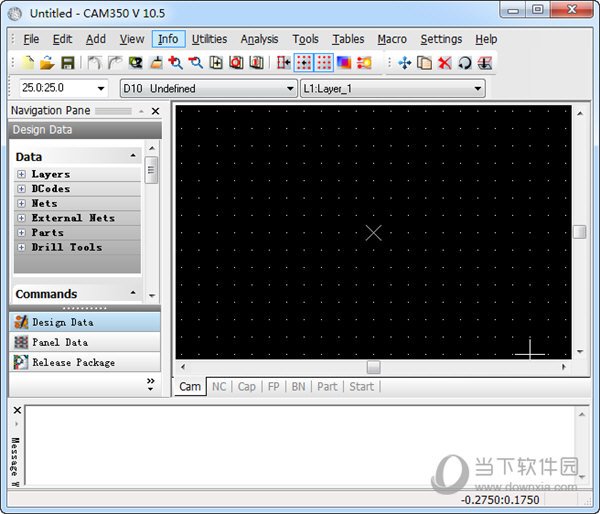This screenshot has height=514, width=600.
Task: Expand the Layers tree node
Action: click(x=21, y=174)
